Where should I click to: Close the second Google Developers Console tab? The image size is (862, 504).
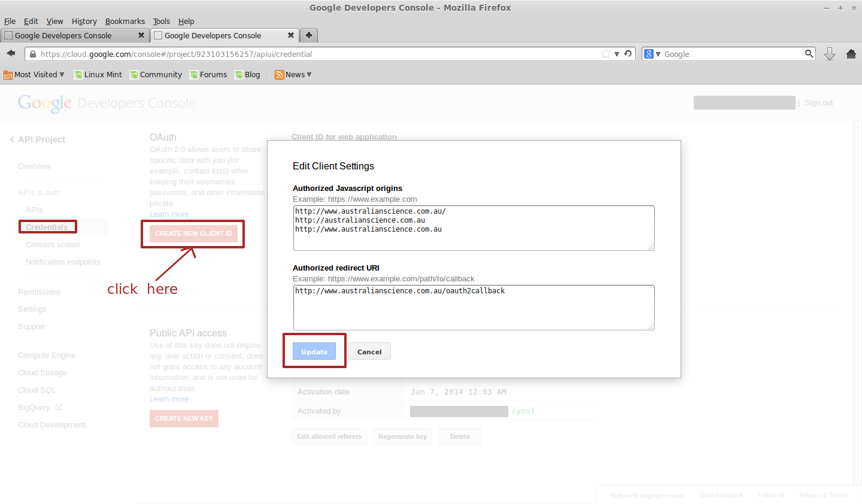coord(291,35)
